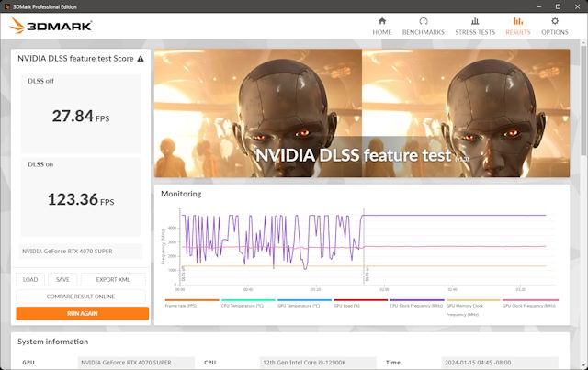588x370 pixels.
Task: Toggle GPU Temperature legend item
Action: pos(304,303)
